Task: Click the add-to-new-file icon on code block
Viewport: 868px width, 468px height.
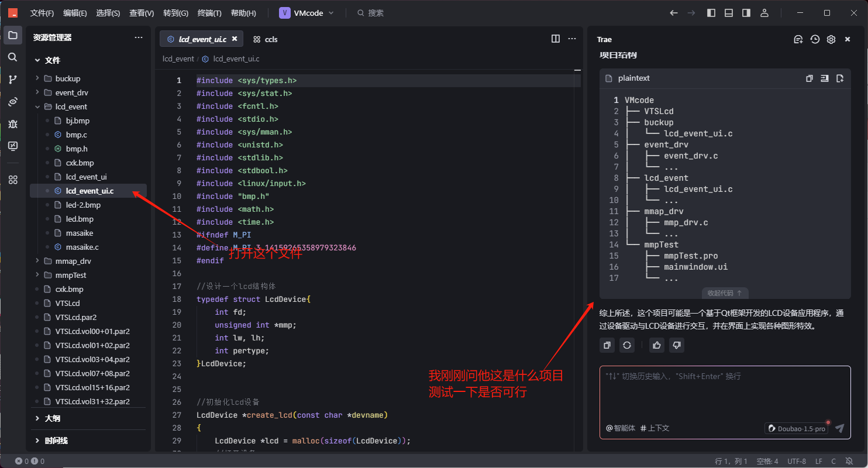Action: [x=840, y=78]
